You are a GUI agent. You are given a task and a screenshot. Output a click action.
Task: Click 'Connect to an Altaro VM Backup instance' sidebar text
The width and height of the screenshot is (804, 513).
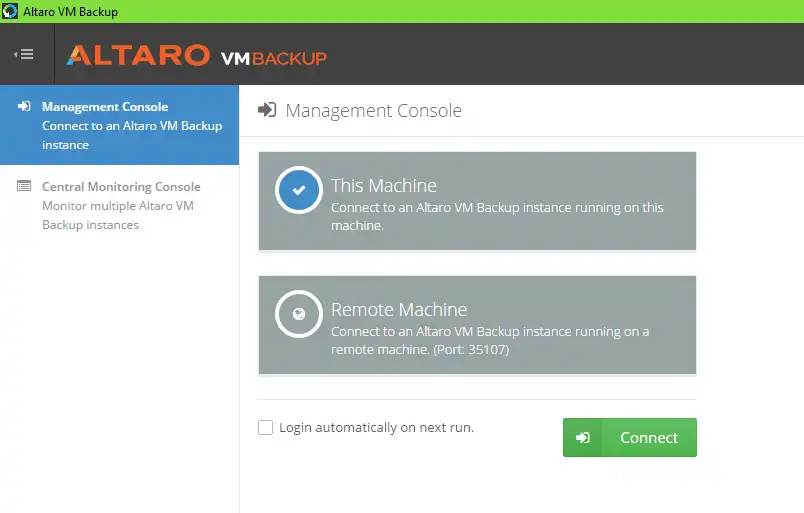(x=132, y=135)
